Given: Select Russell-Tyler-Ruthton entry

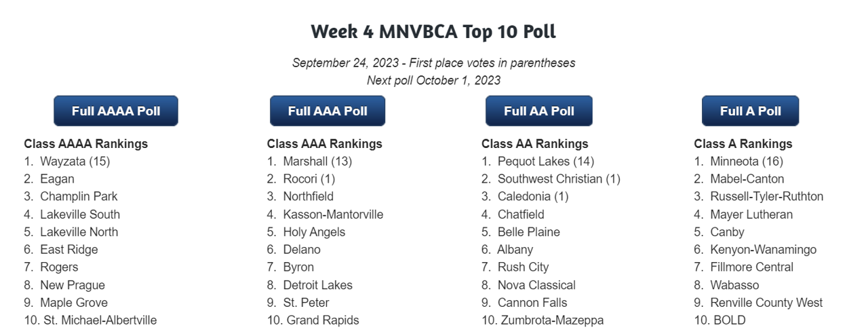Looking at the screenshot, I should [x=766, y=197].
